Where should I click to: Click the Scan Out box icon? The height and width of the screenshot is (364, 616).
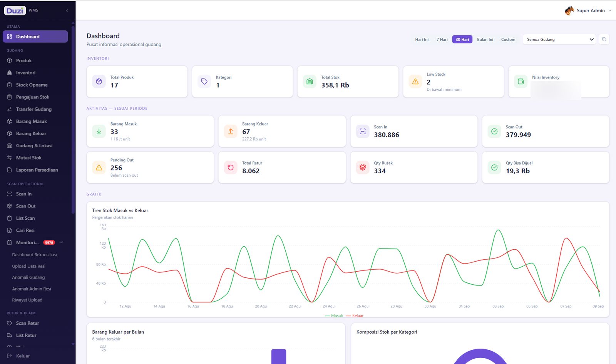click(x=10, y=206)
